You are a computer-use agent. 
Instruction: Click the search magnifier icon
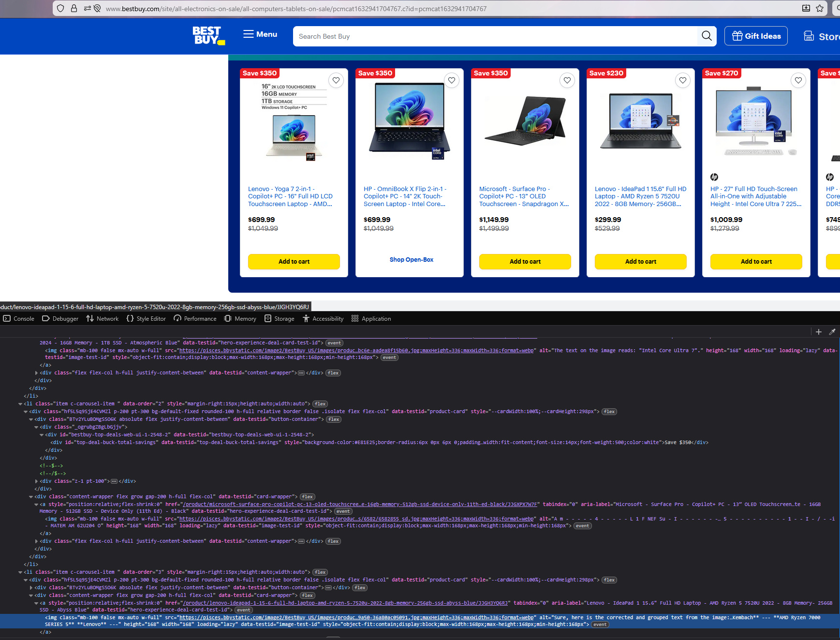coord(707,36)
